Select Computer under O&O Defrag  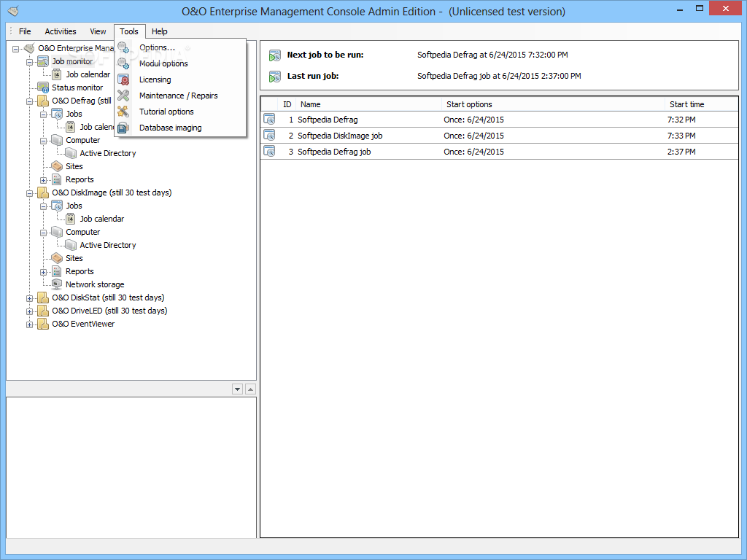pyautogui.click(x=83, y=140)
